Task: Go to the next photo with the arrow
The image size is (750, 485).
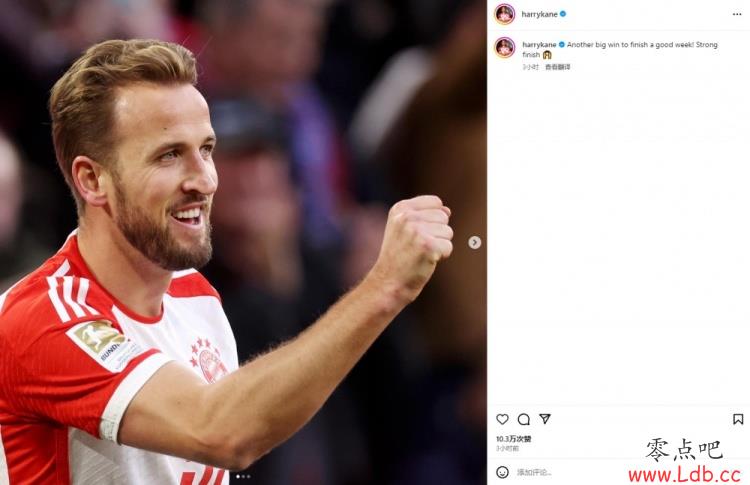Action: coord(474,242)
